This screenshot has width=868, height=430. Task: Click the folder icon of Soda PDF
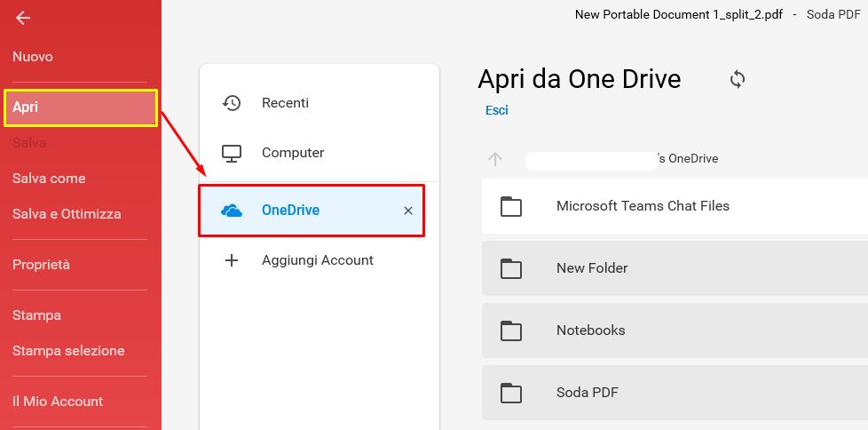[511, 393]
